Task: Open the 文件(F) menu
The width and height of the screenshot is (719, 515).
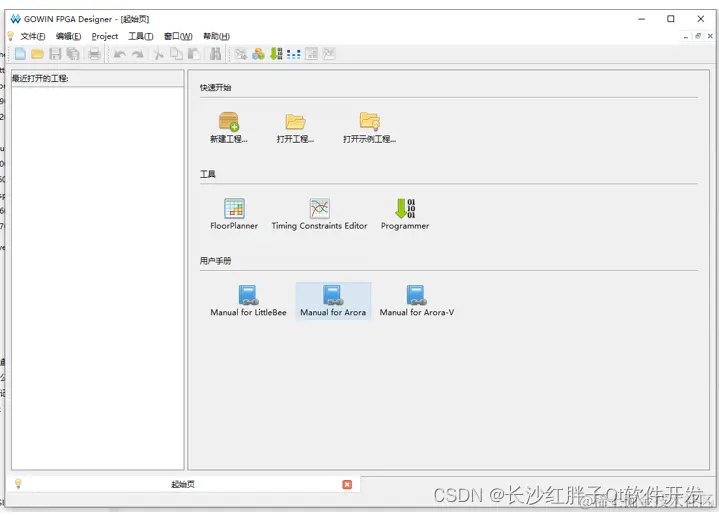Action: tap(33, 36)
